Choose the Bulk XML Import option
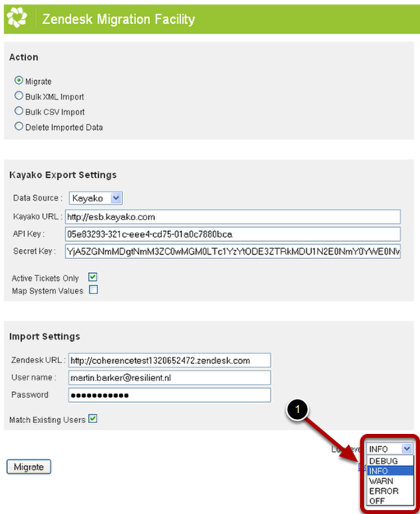 point(19,96)
